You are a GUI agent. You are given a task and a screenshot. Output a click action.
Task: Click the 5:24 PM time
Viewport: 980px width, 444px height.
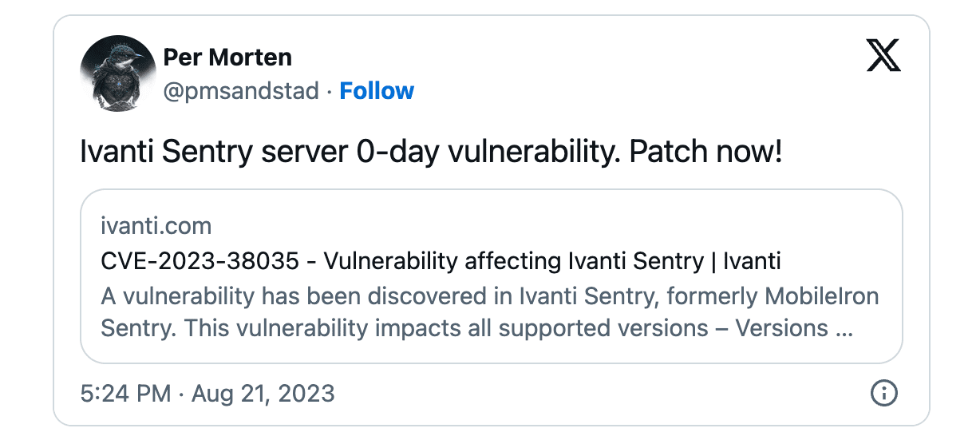[125, 394]
